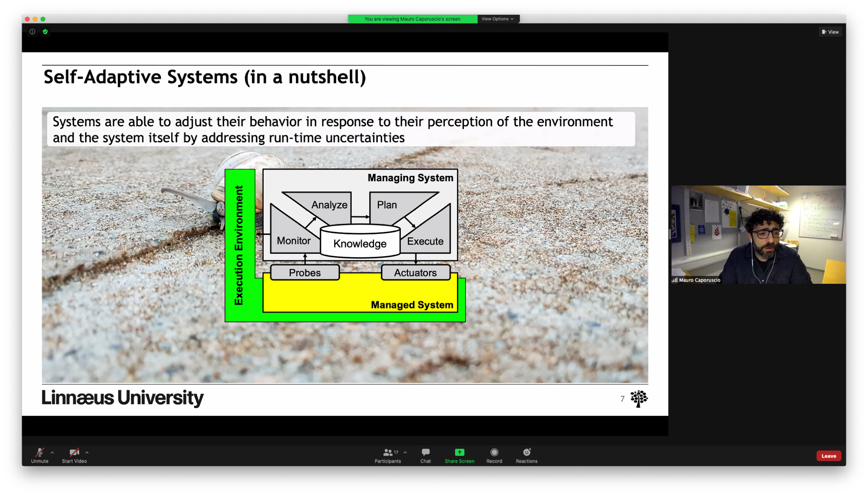Click the green fullscreen window button
This screenshot has width=868, height=495.
tap(43, 19)
